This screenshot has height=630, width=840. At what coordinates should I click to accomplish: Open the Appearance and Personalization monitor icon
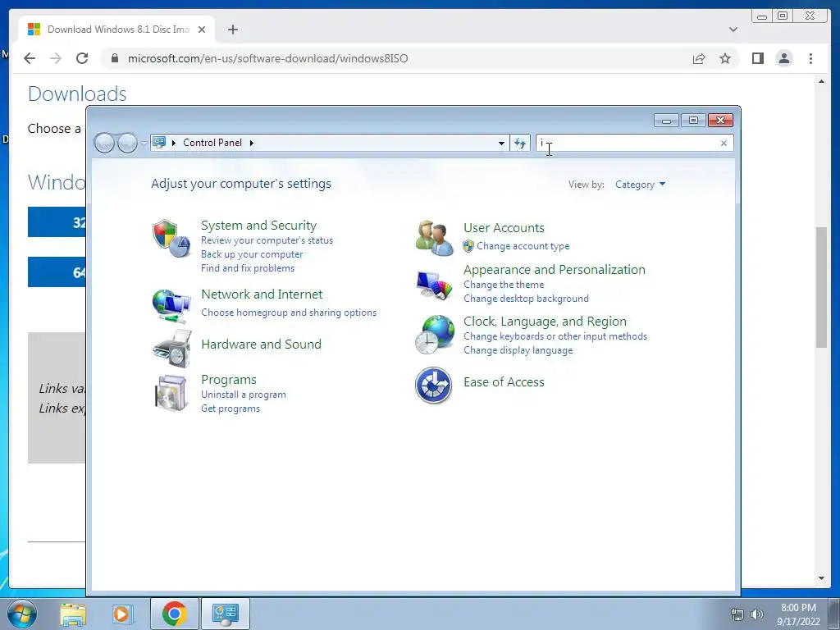434,285
